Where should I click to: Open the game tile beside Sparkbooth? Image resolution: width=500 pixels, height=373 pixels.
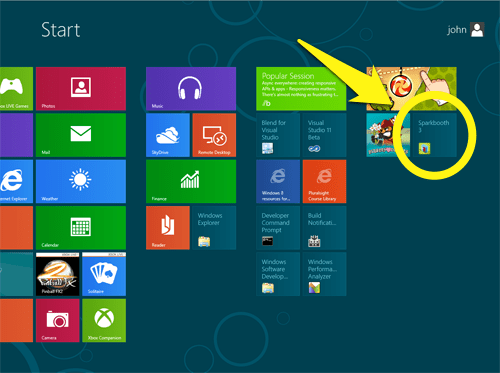388,135
